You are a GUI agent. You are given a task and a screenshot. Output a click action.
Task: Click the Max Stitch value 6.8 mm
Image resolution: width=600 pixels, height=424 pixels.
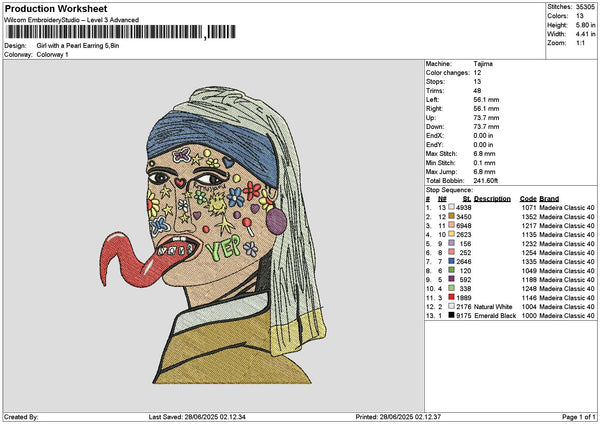pyautogui.click(x=484, y=154)
